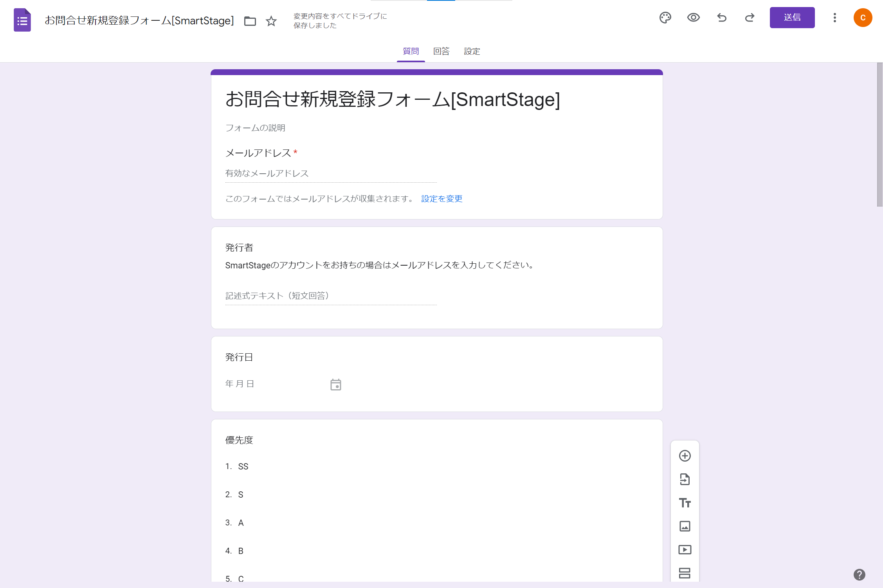Select the 有効なメールアドレス field
The image size is (883, 588).
pos(331,174)
